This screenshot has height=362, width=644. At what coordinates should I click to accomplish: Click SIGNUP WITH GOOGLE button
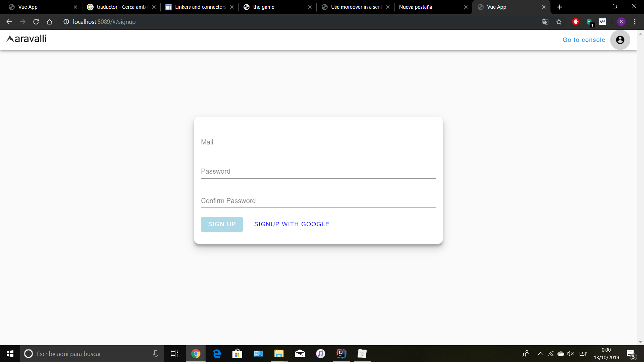pos(291,224)
